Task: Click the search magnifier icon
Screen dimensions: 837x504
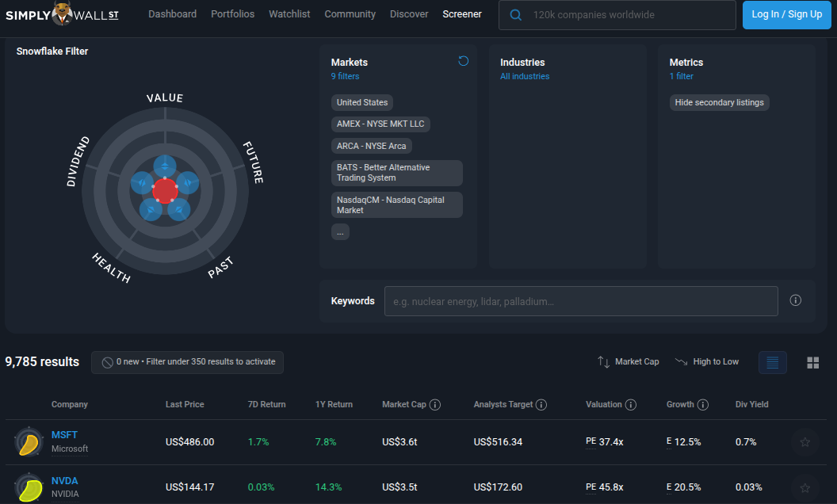Action: [515, 15]
